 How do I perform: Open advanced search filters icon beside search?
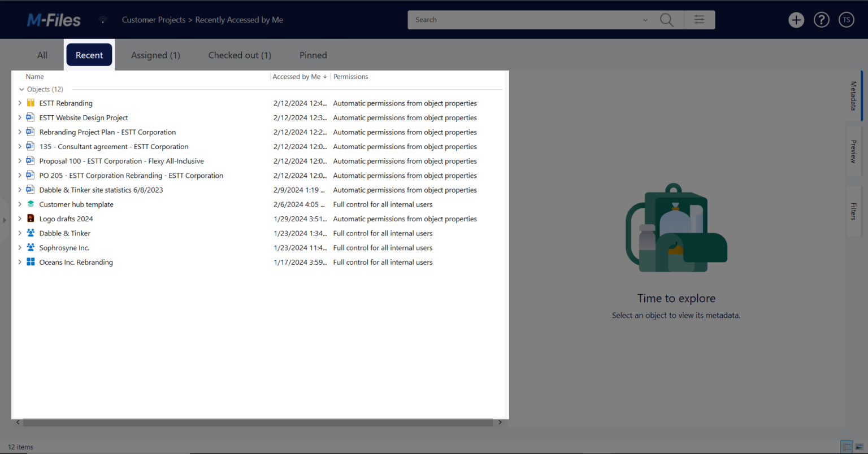click(700, 20)
